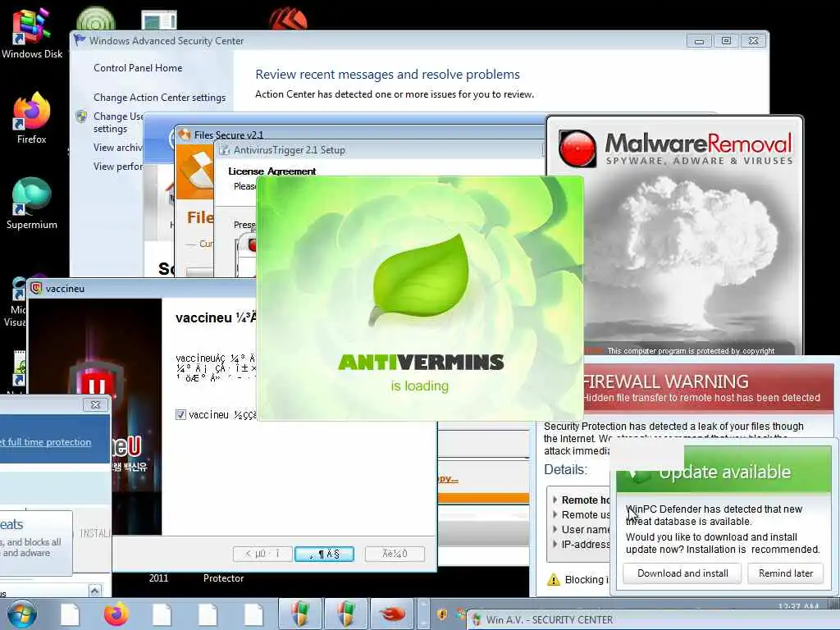Close the small blue protection popup
This screenshot has height=630, width=840.
tap(95, 404)
